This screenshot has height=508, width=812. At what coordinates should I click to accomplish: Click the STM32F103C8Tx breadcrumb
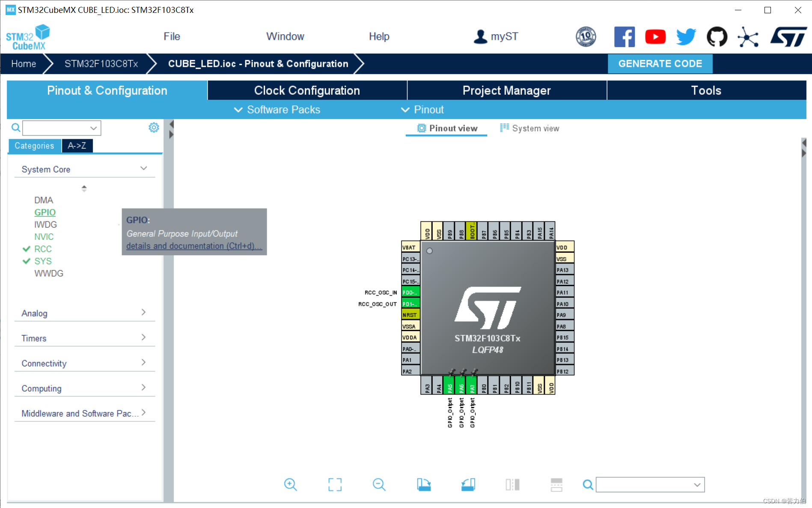(x=101, y=64)
